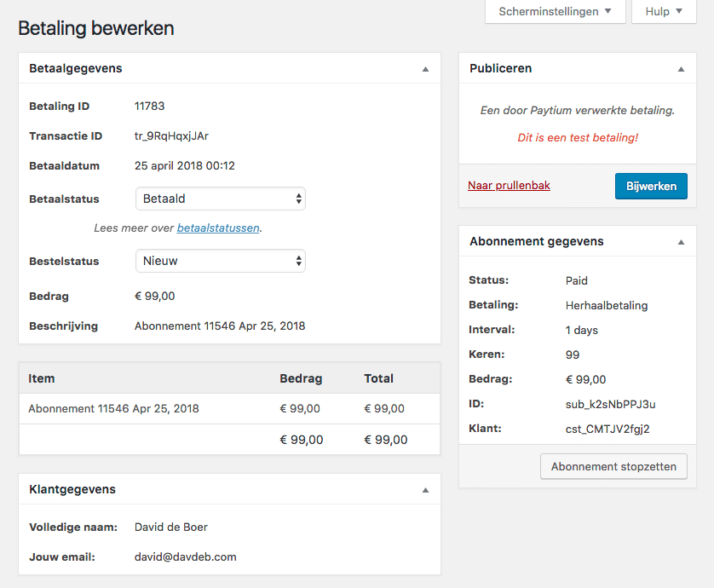This screenshot has height=588, width=714.
Task: Collapse the Abonnement gegevens panel arrow
Action: pyautogui.click(x=680, y=242)
